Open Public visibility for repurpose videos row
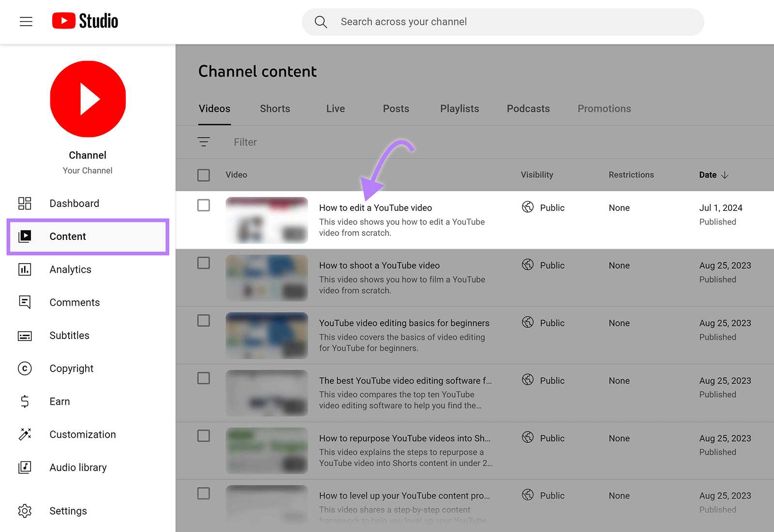This screenshot has width=774, height=532. 552,438
